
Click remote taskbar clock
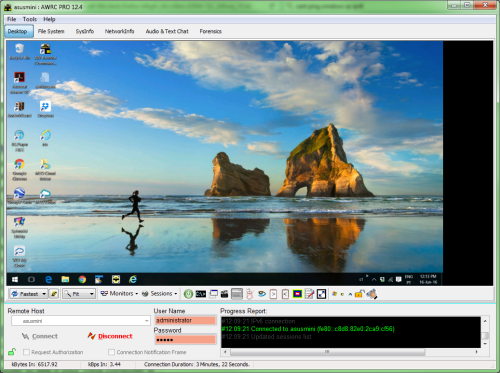[x=428, y=279]
